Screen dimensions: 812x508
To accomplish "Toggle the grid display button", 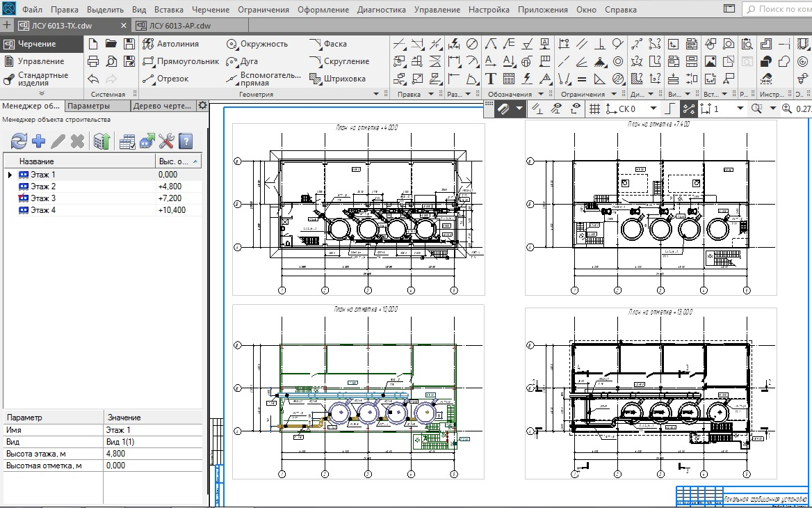I will pos(594,109).
